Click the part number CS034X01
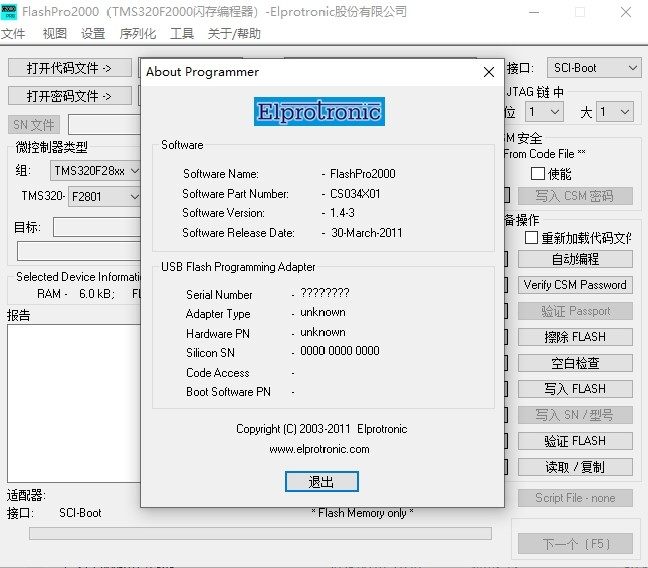648x568 pixels. pyautogui.click(x=355, y=193)
